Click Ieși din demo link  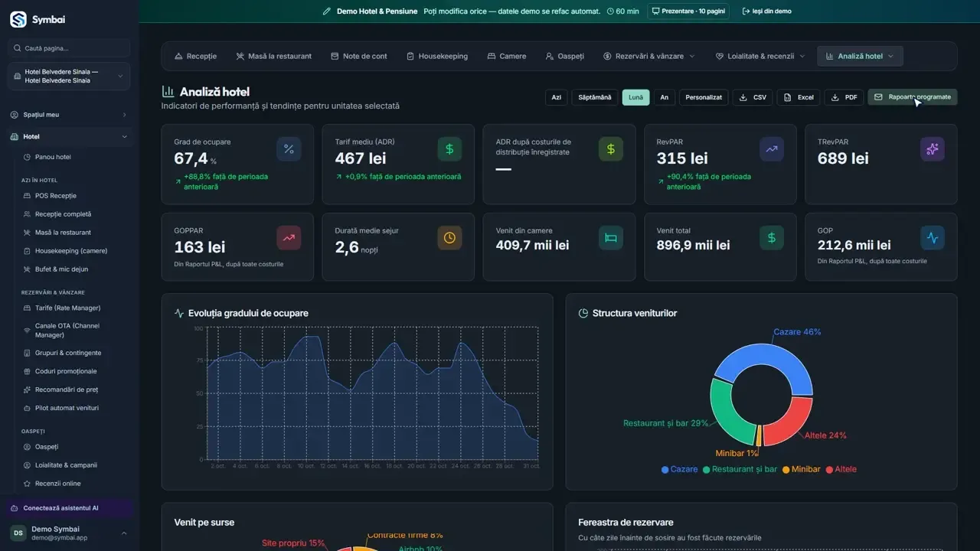pos(767,11)
